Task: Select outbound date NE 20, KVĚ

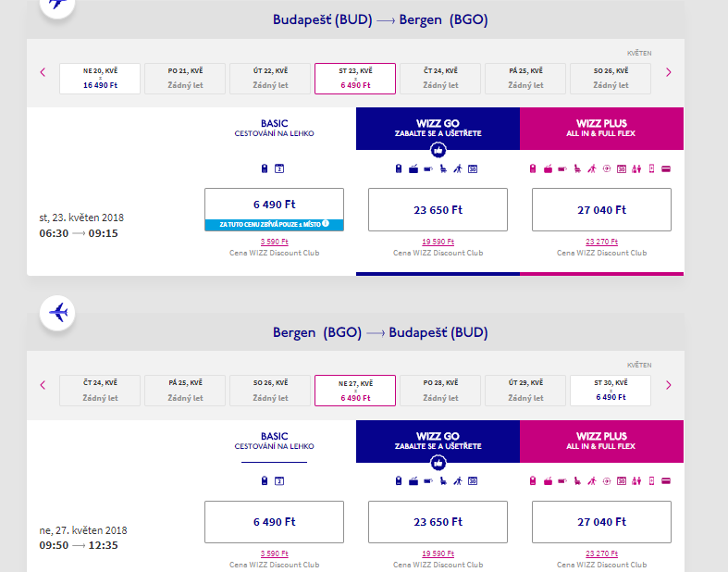Action: pos(100,79)
